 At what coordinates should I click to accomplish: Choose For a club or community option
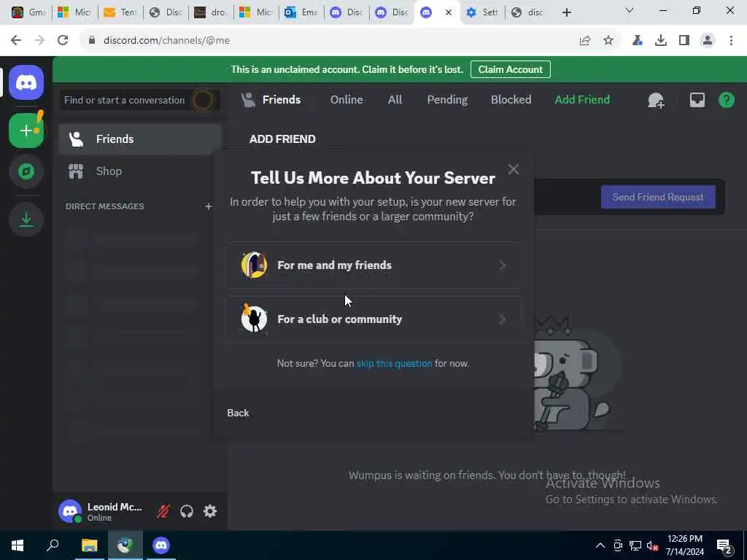click(373, 319)
